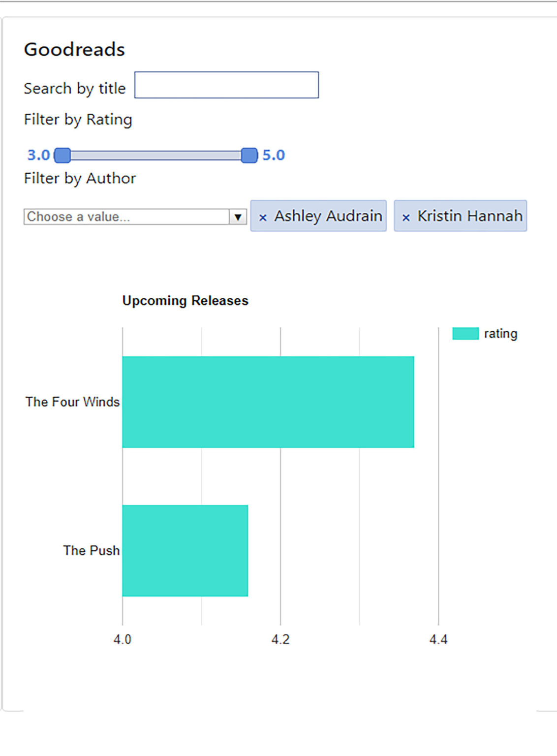Viewport: 557px width, 756px height.
Task: Click the 4.2 axis tick label
Action: 280,639
